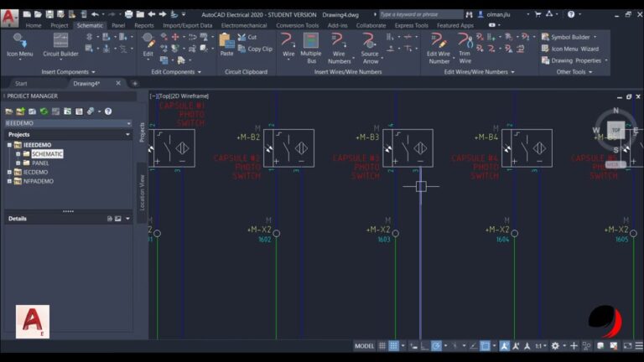644x362 pixels.
Task: Expand the SCHEMATIC folder node
Action: pos(18,154)
